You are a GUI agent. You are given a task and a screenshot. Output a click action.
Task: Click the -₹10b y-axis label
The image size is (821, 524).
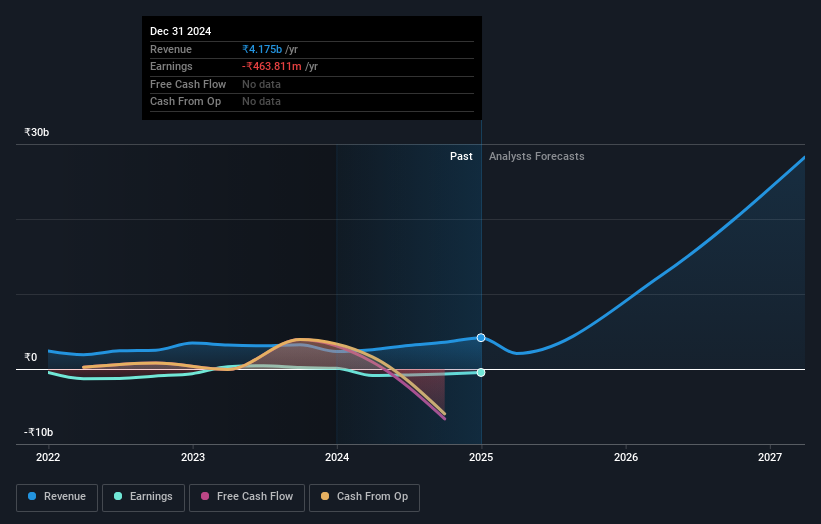coord(38,432)
